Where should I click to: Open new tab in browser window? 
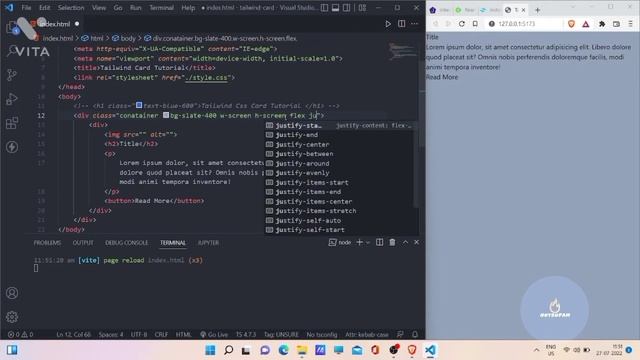click(x=537, y=10)
